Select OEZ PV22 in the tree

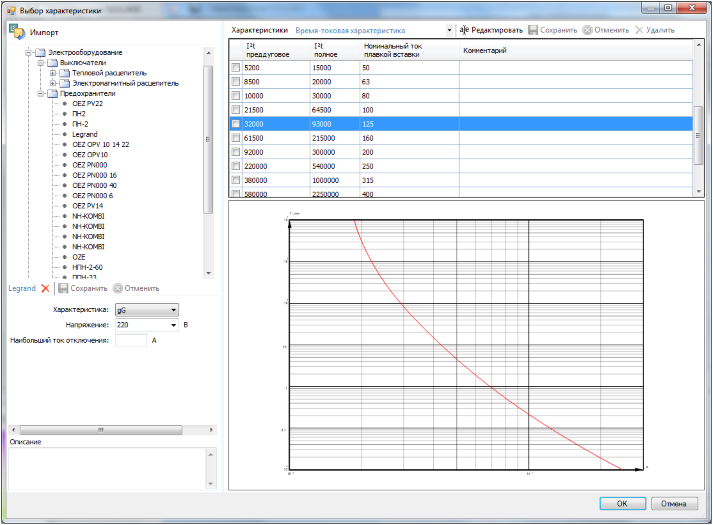pos(87,104)
